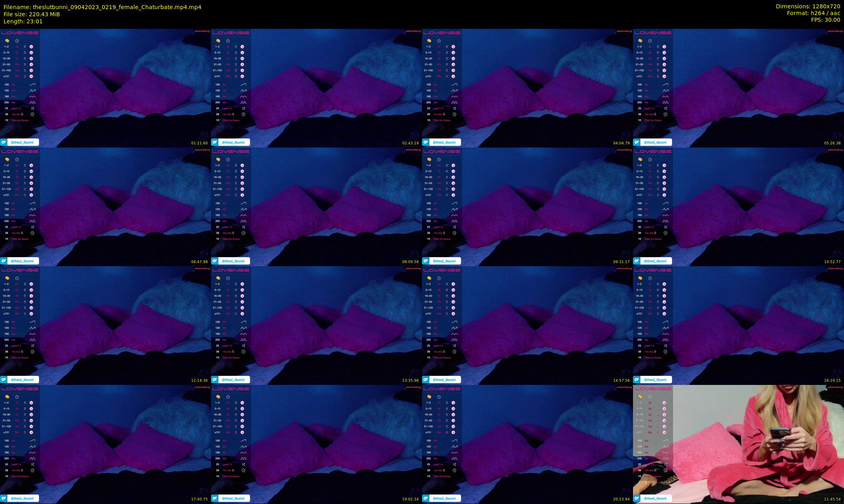
Task: Open the bright frame stamped 21:45.54
Action: tap(738, 444)
